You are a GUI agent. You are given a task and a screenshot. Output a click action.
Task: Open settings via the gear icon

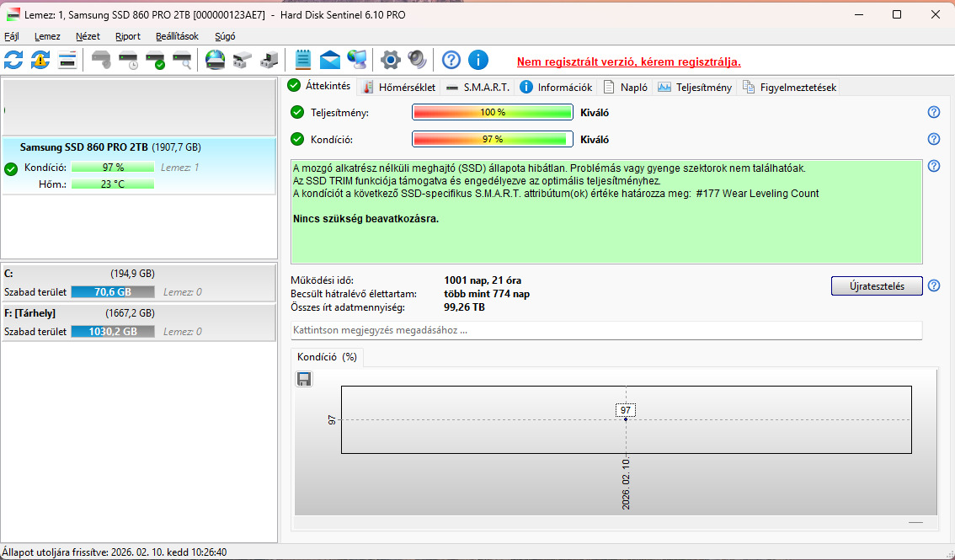pos(391,61)
